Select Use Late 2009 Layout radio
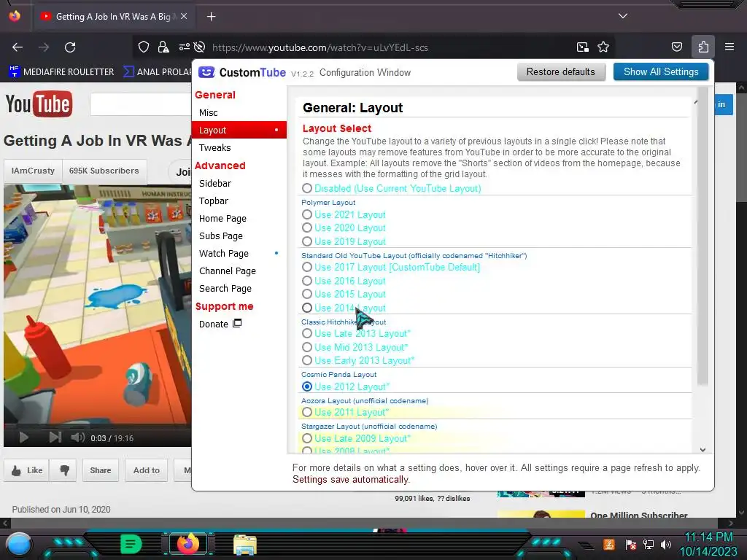The height and width of the screenshot is (560, 747). pos(307,438)
